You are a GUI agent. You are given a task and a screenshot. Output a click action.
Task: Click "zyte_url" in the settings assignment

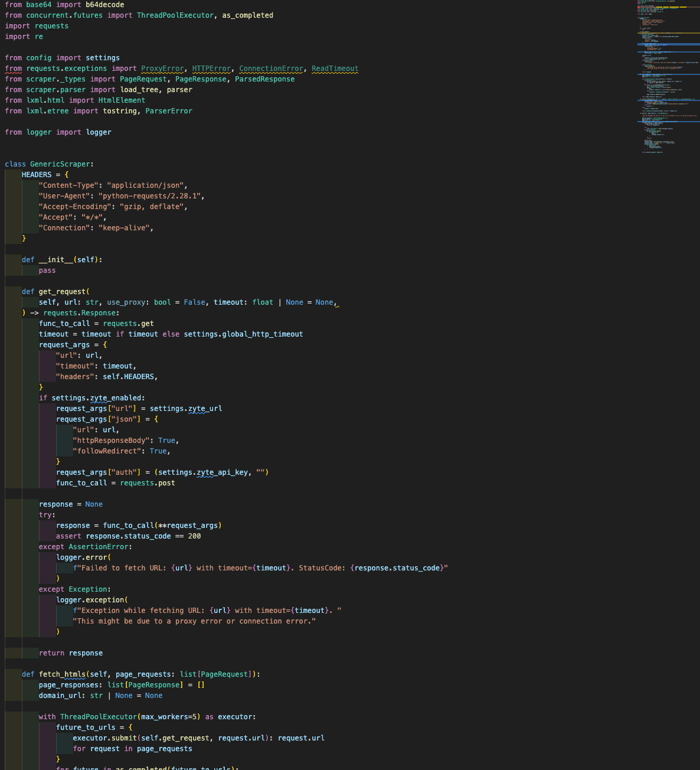click(x=205, y=409)
